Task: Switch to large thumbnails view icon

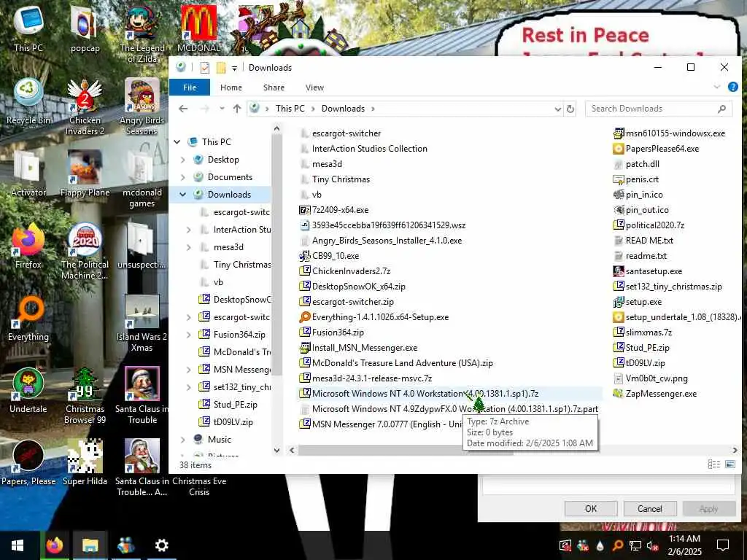Action: tap(729, 464)
